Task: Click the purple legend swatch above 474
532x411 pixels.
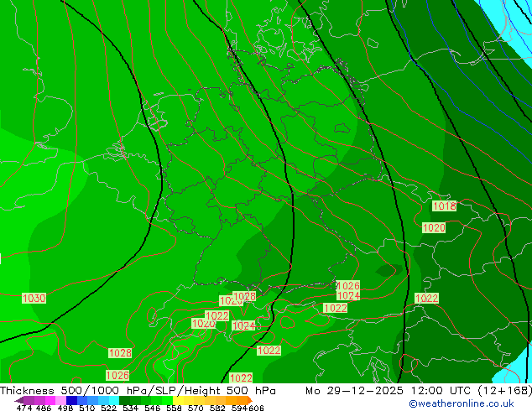Action: click(x=29, y=400)
